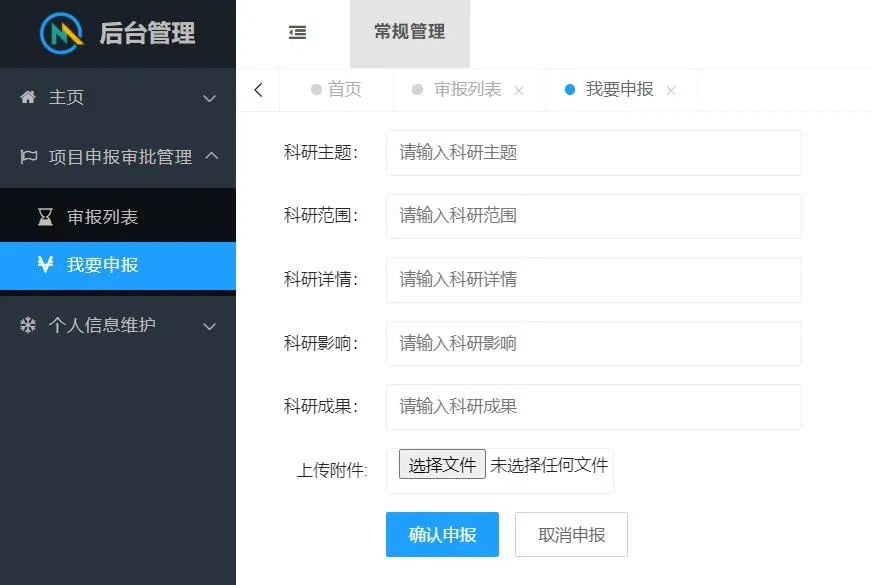This screenshot has width=873, height=585.
Task: Click the 确认申报 button
Action: [x=442, y=534]
